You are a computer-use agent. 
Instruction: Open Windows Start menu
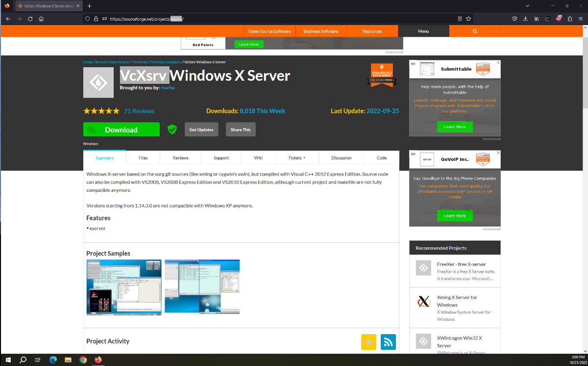(8, 360)
